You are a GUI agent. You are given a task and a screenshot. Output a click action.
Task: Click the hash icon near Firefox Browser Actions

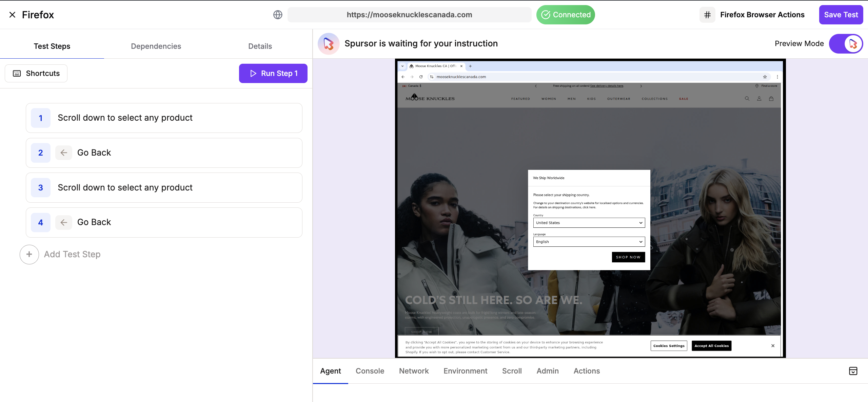tap(707, 15)
